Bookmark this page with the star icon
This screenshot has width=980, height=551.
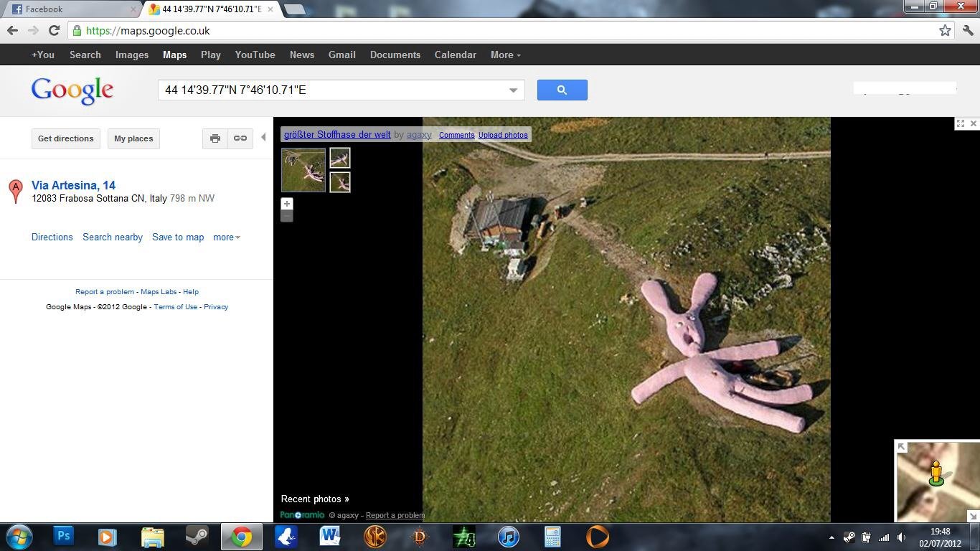[945, 30]
